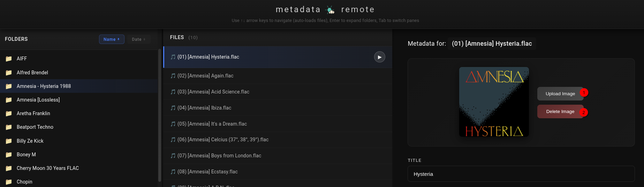
Task: Click the music note icon for Again.flac
Action: coord(173,76)
